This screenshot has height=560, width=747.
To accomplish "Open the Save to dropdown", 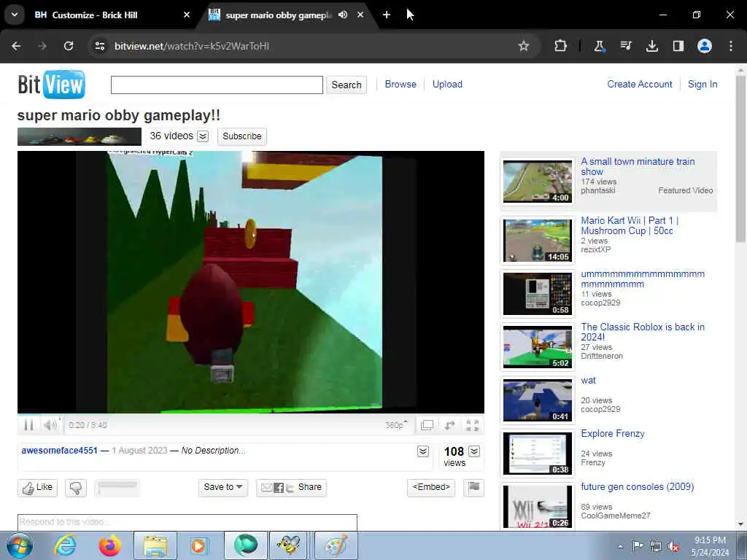I will (223, 487).
